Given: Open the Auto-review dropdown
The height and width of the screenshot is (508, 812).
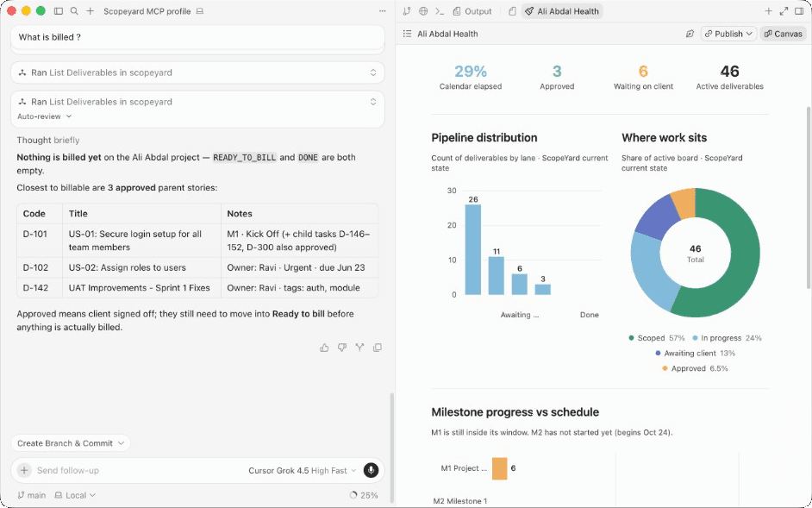Looking at the screenshot, I should pyautogui.click(x=45, y=116).
